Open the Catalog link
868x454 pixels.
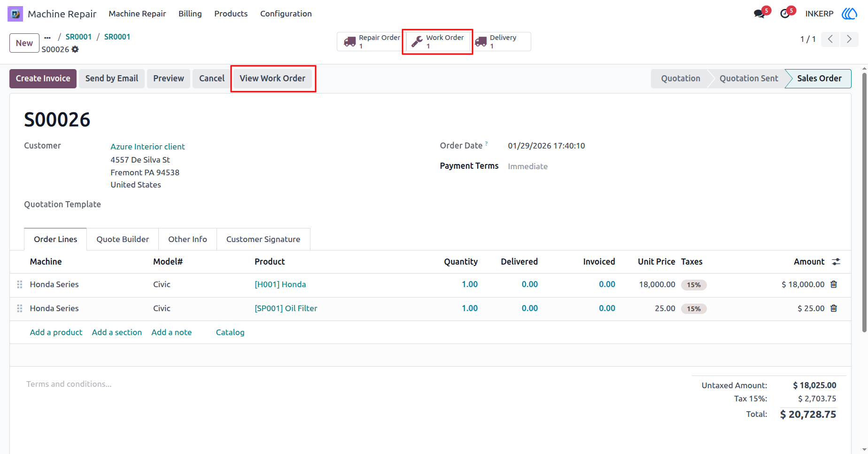pyautogui.click(x=230, y=332)
